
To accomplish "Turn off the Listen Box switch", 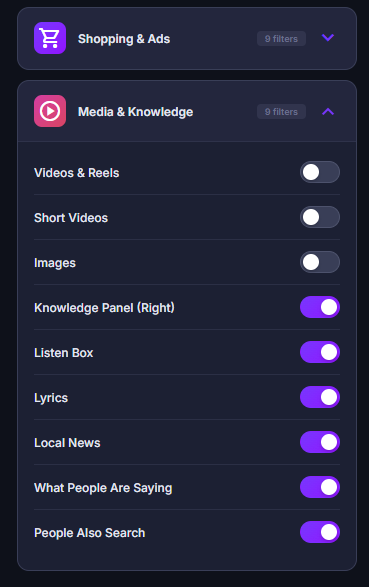I will tap(320, 352).
